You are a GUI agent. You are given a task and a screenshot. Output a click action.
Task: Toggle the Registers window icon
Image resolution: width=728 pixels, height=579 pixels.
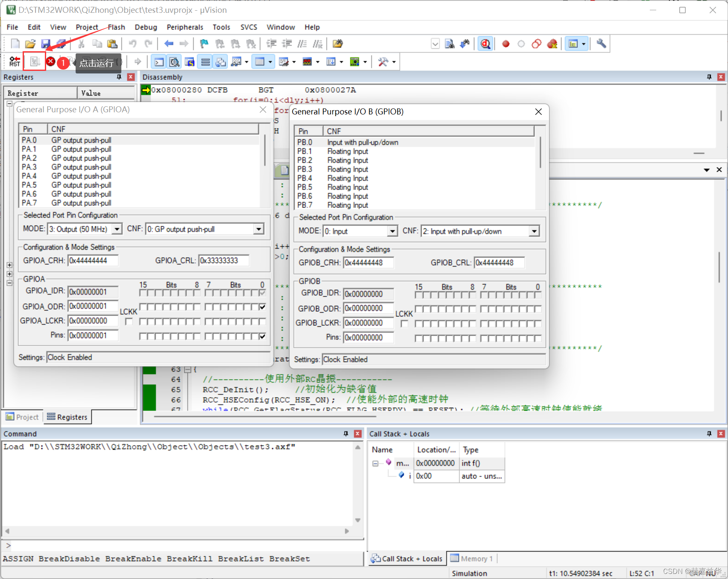[205, 62]
